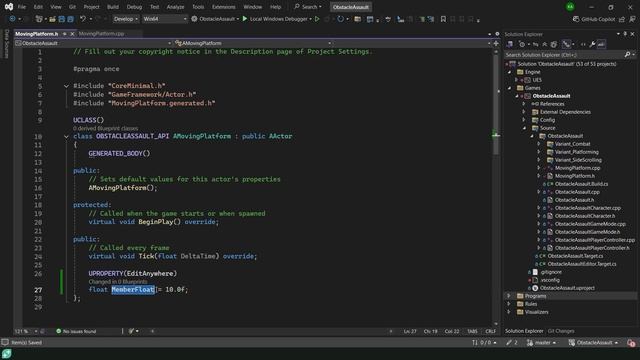Click the Save All toolbar icon

click(70, 19)
